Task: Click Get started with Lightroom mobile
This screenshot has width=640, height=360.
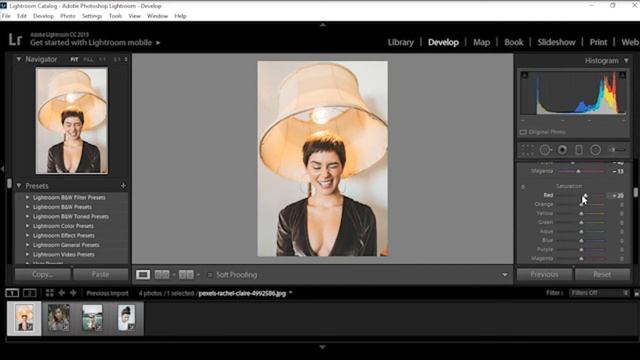Action: (91, 42)
